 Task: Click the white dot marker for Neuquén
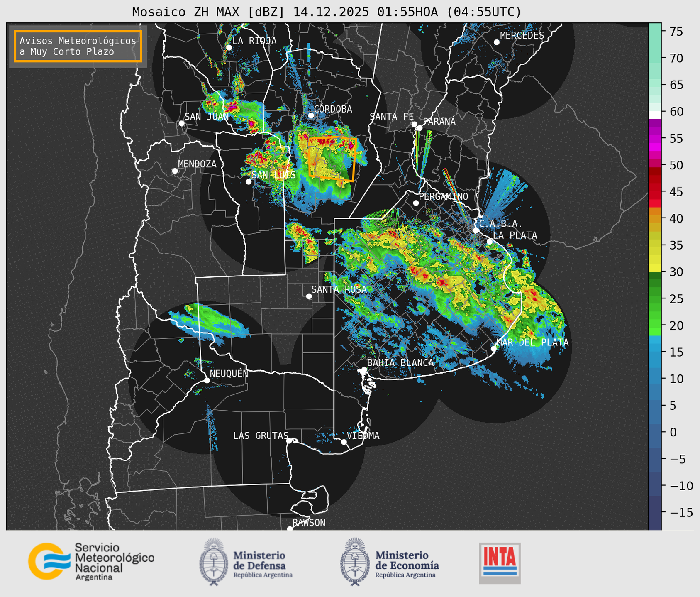[207, 380]
